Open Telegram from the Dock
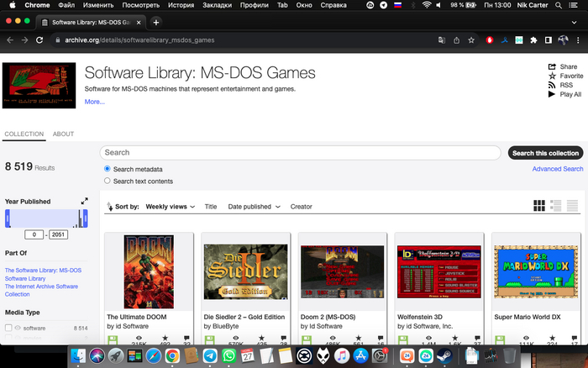This screenshot has width=588, height=368. click(x=210, y=355)
